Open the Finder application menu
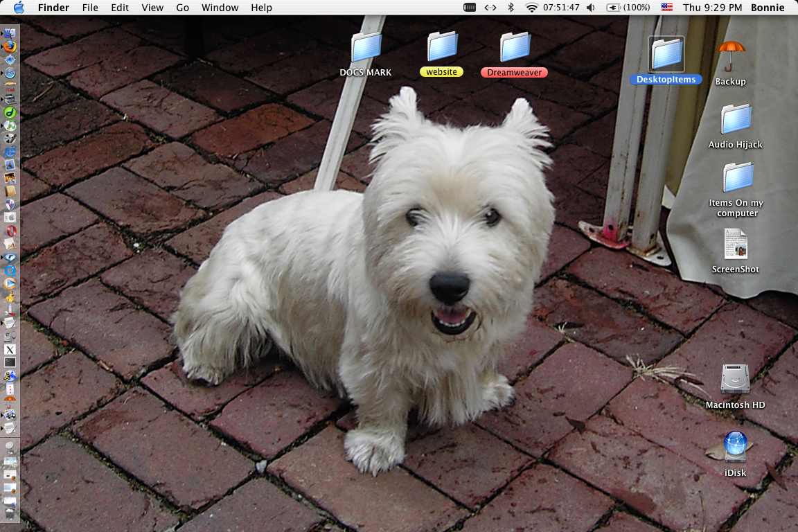 (53, 8)
